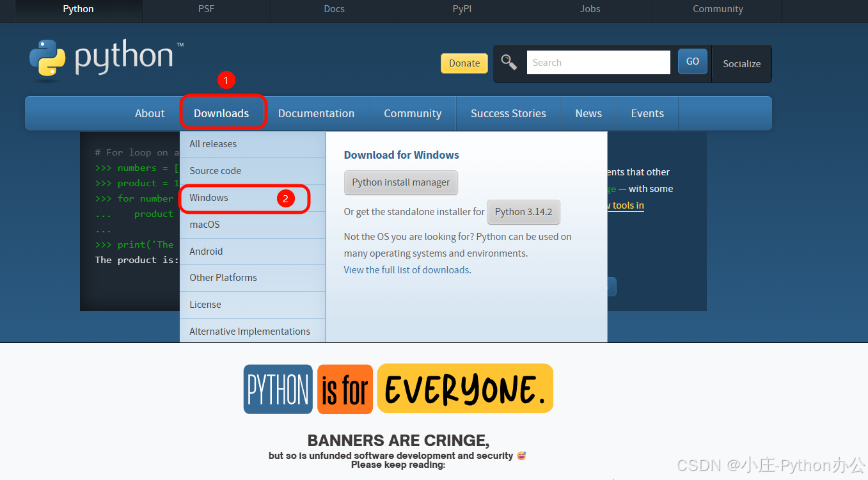This screenshot has height=480, width=868.
Task: Select Other Platforms in Downloads dropdown
Action: (x=253, y=278)
